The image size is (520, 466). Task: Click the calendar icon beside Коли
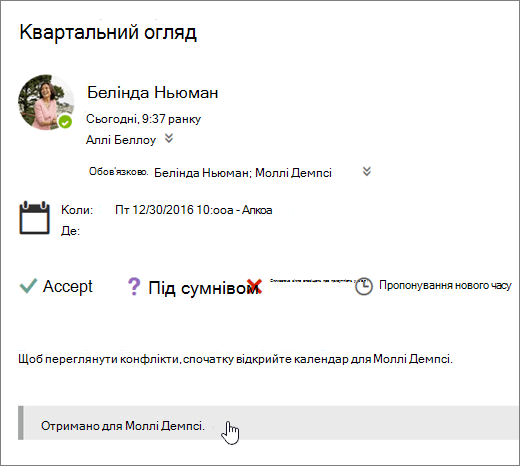point(34,218)
